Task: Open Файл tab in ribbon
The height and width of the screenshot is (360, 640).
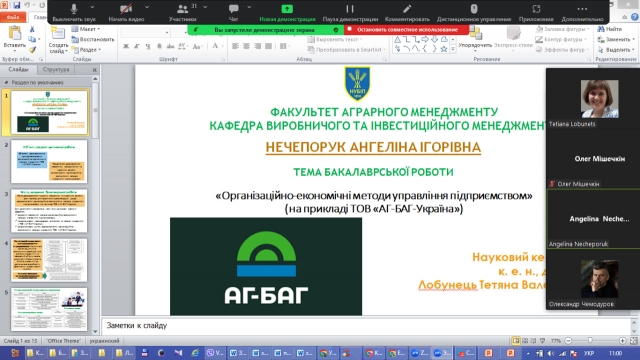Action: tap(13, 17)
